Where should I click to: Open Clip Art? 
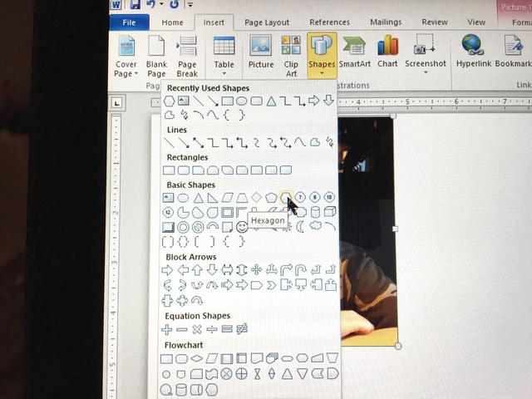click(291, 56)
